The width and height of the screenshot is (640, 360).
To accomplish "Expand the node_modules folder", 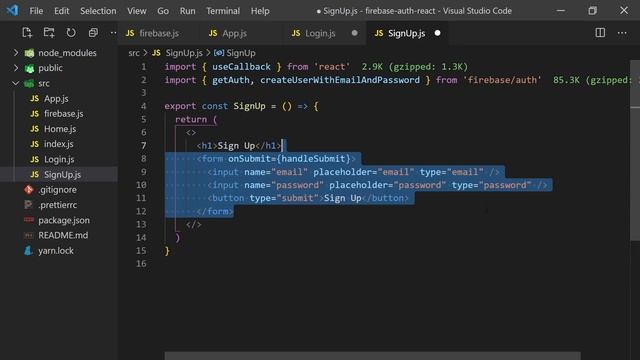I will coord(59,53).
